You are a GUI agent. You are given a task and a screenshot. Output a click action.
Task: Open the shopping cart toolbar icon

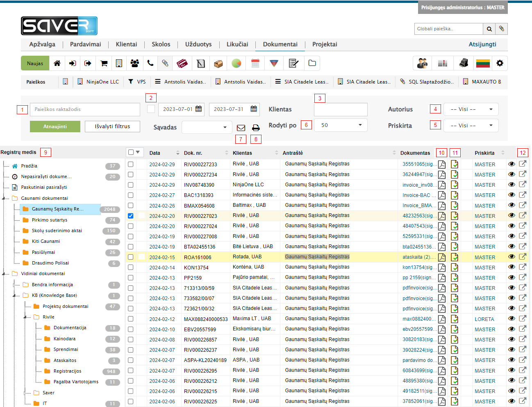[104, 63]
